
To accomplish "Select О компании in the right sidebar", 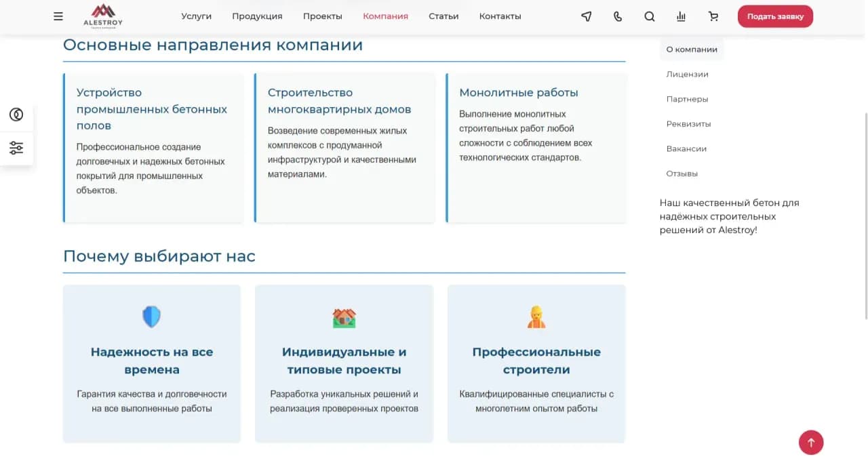I will (691, 49).
